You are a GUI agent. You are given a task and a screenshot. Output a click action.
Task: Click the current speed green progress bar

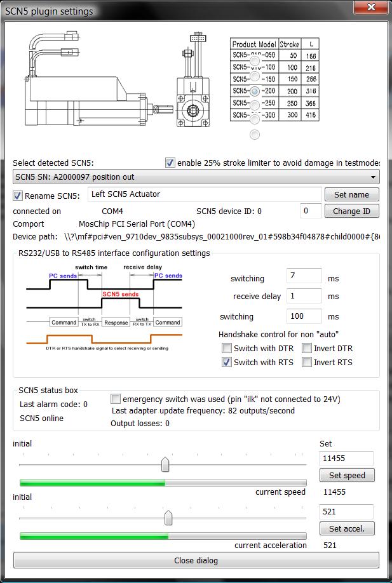coord(163,483)
